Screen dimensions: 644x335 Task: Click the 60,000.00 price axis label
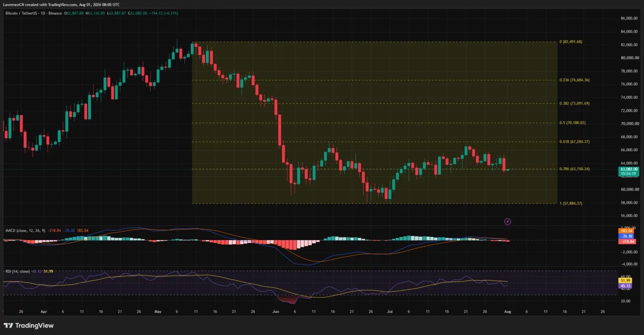pos(629,189)
